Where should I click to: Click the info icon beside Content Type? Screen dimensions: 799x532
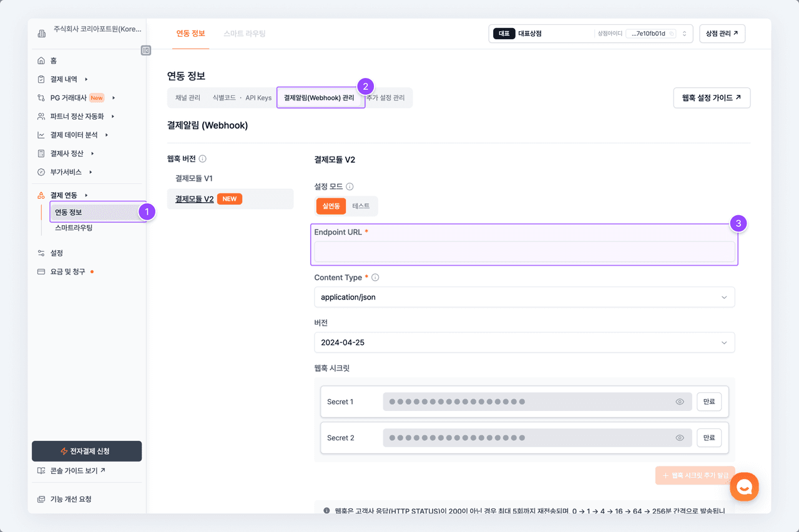(x=375, y=278)
